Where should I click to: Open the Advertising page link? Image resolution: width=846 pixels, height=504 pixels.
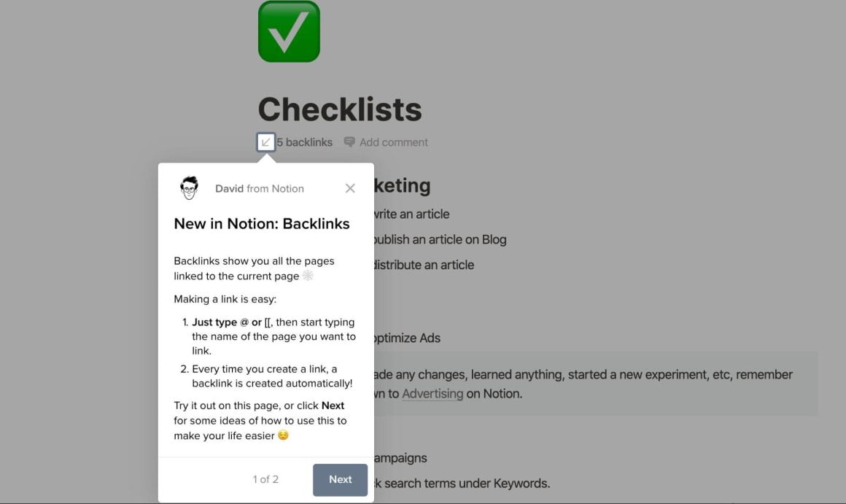[432, 393]
